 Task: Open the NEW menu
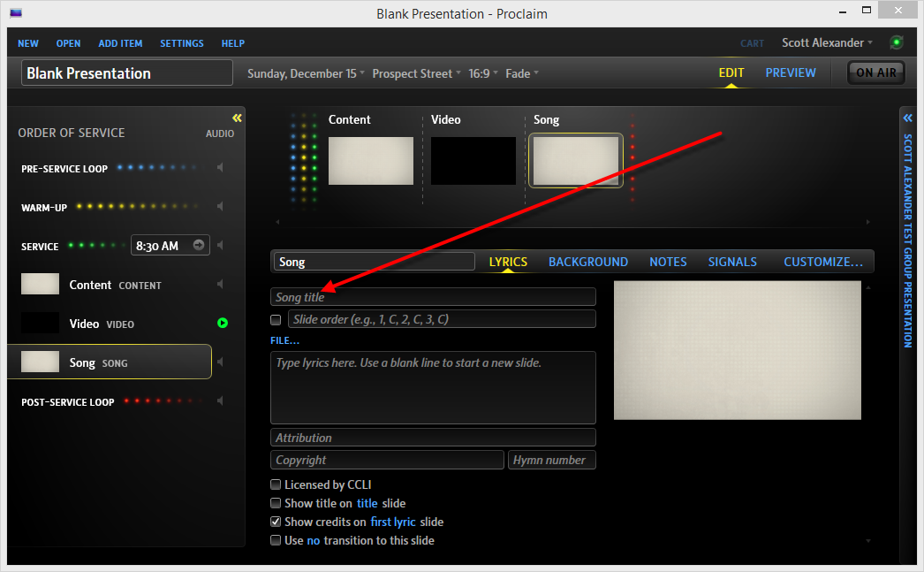pyautogui.click(x=28, y=43)
